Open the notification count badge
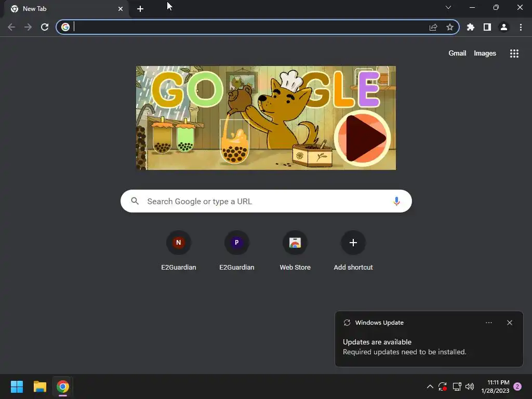 tap(517, 387)
